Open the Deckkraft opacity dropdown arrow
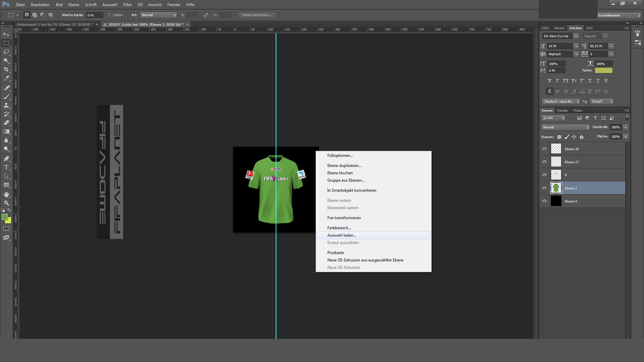Image resolution: width=644 pixels, height=362 pixels. 626,127
